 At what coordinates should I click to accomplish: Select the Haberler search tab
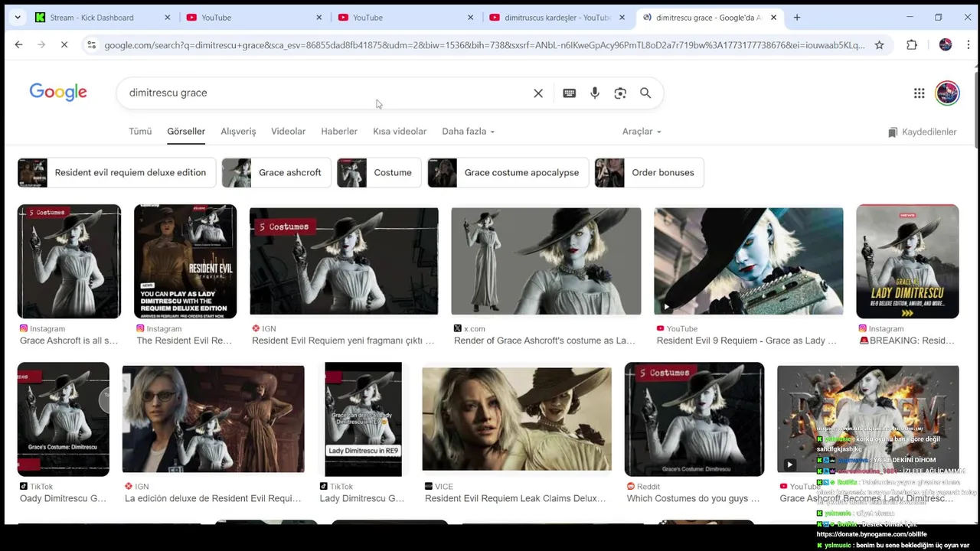click(339, 132)
